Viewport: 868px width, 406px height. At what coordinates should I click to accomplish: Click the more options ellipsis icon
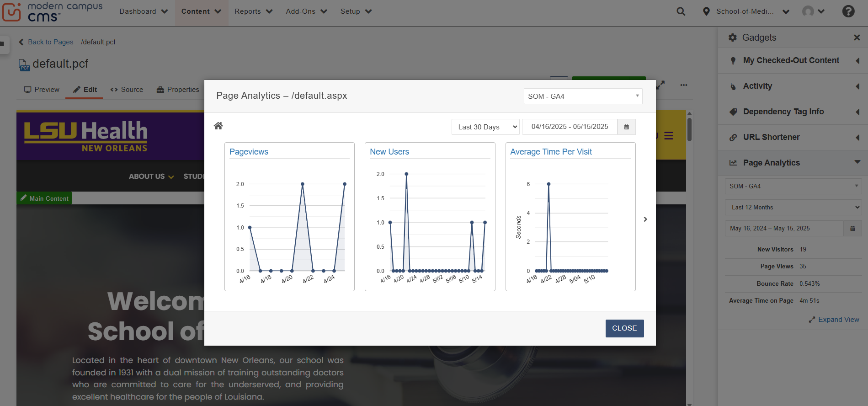click(683, 85)
